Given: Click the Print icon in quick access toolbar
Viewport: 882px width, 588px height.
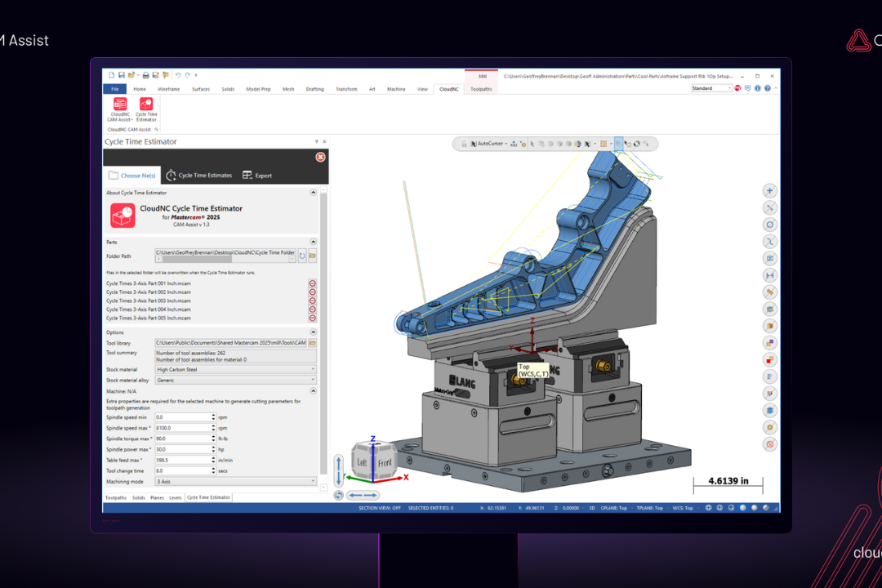Looking at the screenshot, I should pos(145,75).
